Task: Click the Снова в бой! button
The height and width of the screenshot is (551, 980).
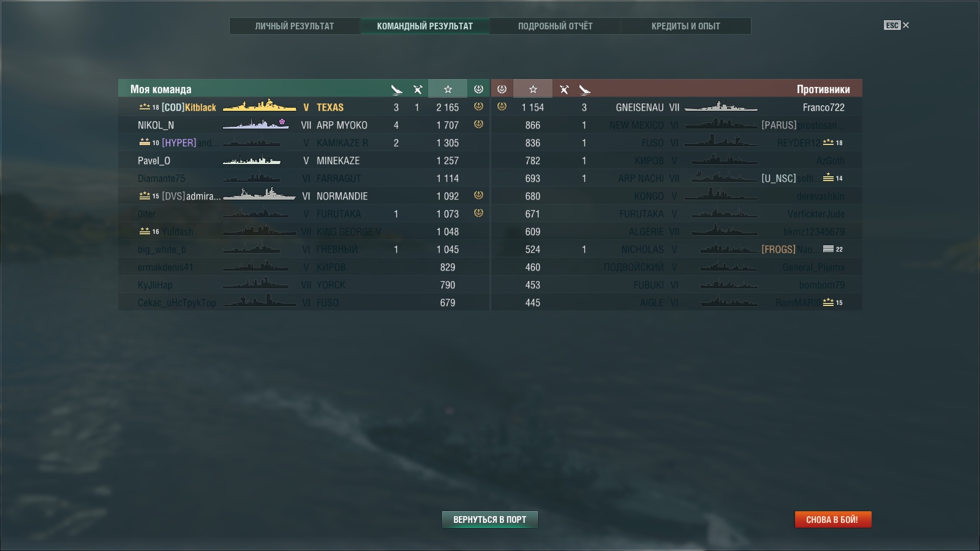Action: [x=832, y=519]
